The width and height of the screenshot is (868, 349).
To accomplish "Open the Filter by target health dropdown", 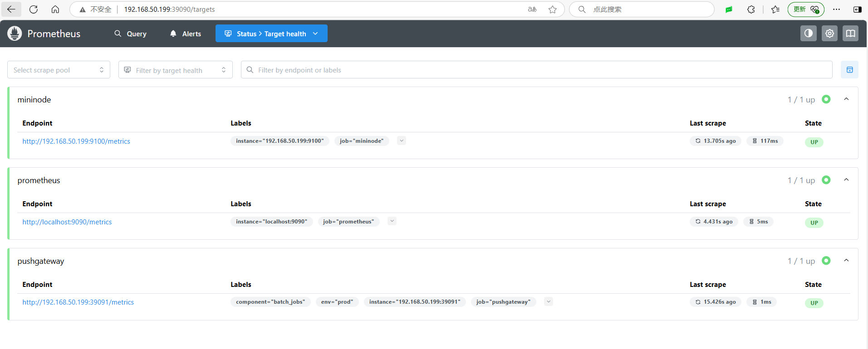I will [176, 70].
